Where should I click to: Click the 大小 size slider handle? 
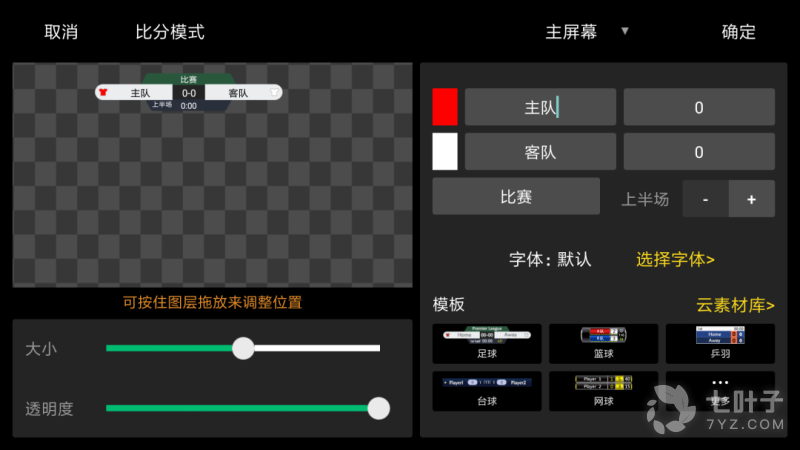(243, 348)
